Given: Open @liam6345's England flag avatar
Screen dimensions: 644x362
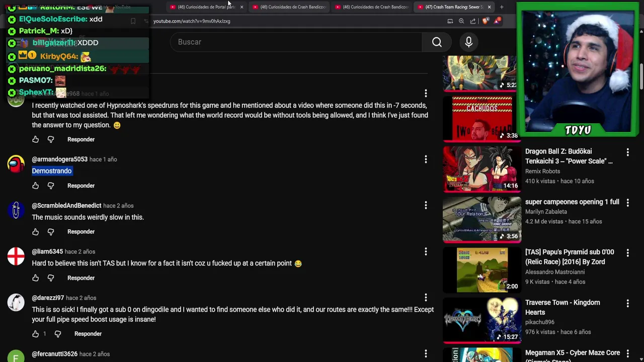Looking at the screenshot, I should click(16, 256).
